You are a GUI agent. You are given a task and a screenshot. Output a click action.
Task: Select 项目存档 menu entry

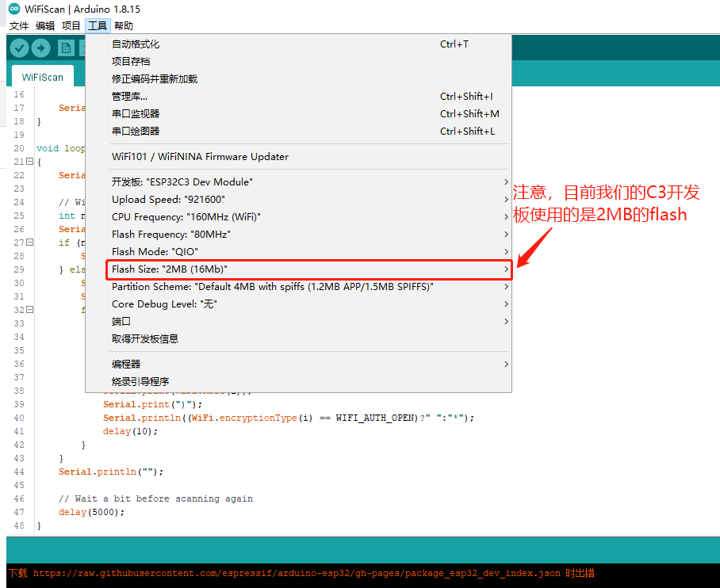[x=298, y=62]
